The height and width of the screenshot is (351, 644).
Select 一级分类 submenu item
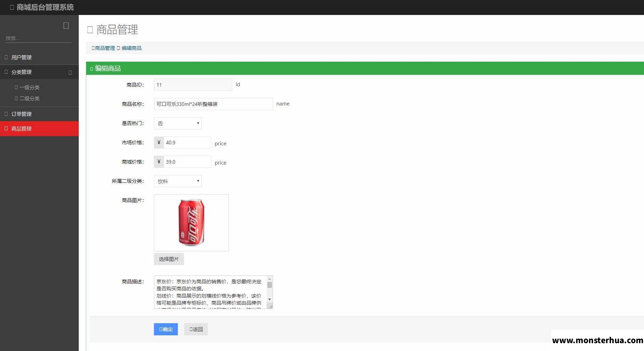coord(29,87)
